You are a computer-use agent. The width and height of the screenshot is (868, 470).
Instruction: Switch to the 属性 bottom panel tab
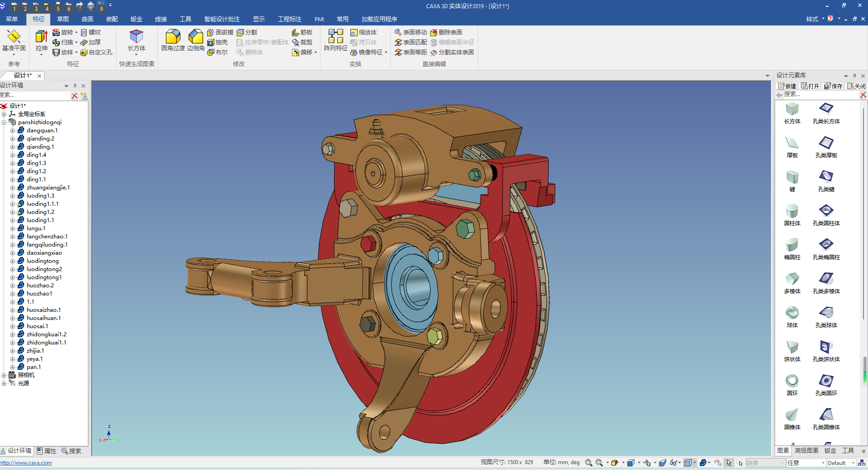[47, 451]
